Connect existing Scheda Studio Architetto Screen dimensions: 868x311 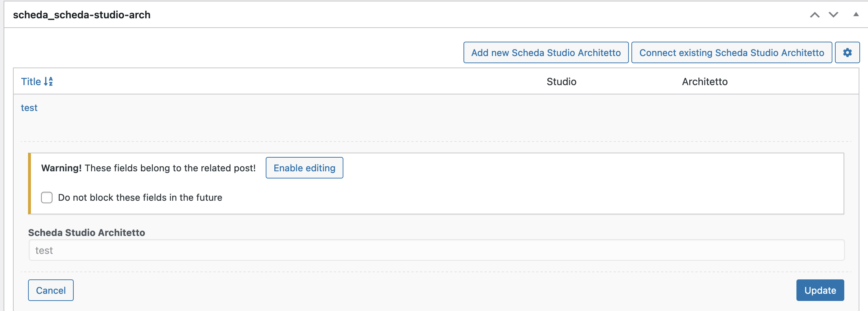pos(732,52)
